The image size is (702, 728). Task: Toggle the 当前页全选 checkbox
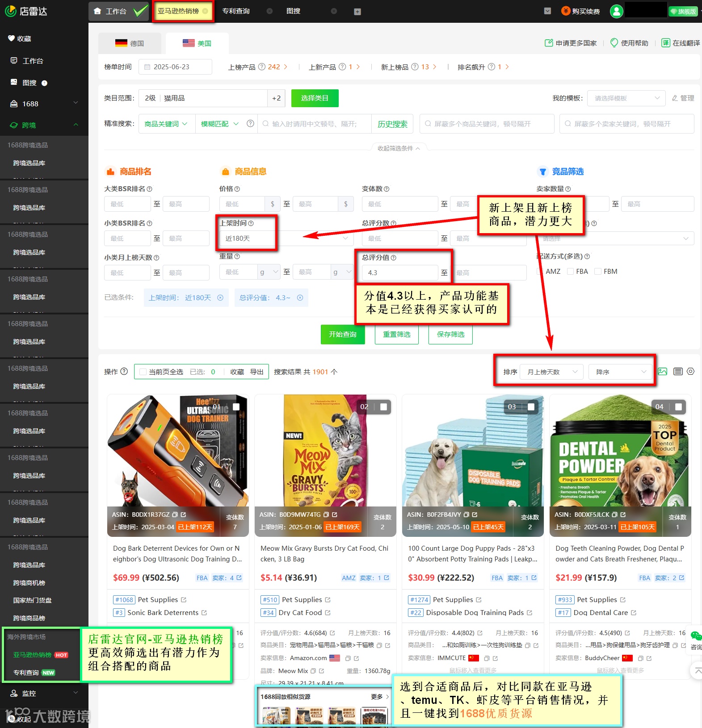pos(143,372)
